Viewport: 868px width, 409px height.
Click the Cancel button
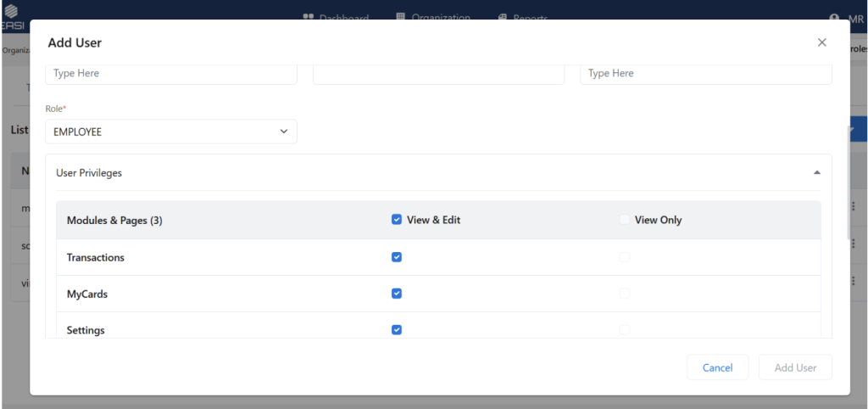pyautogui.click(x=717, y=367)
